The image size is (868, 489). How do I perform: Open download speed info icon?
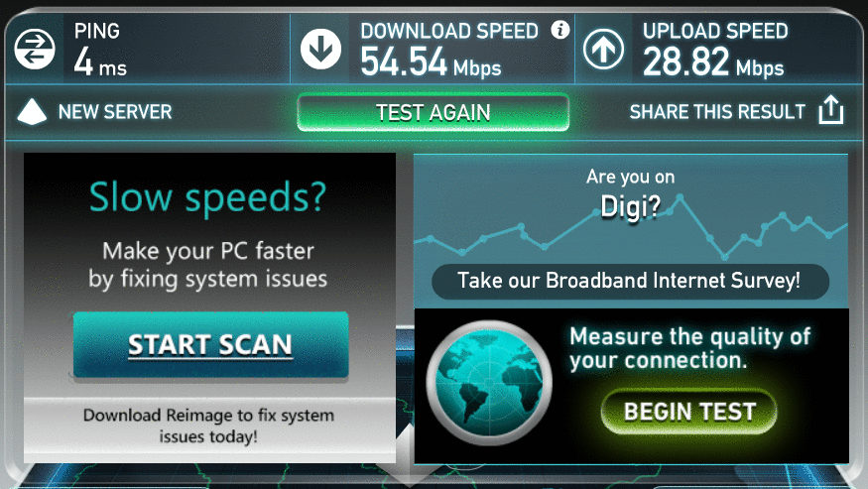pos(560,30)
